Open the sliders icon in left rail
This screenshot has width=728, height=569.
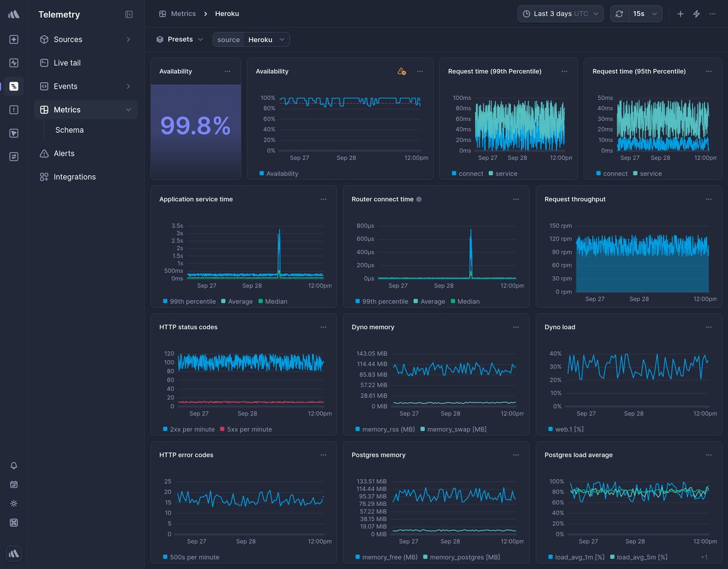pyautogui.click(x=14, y=157)
